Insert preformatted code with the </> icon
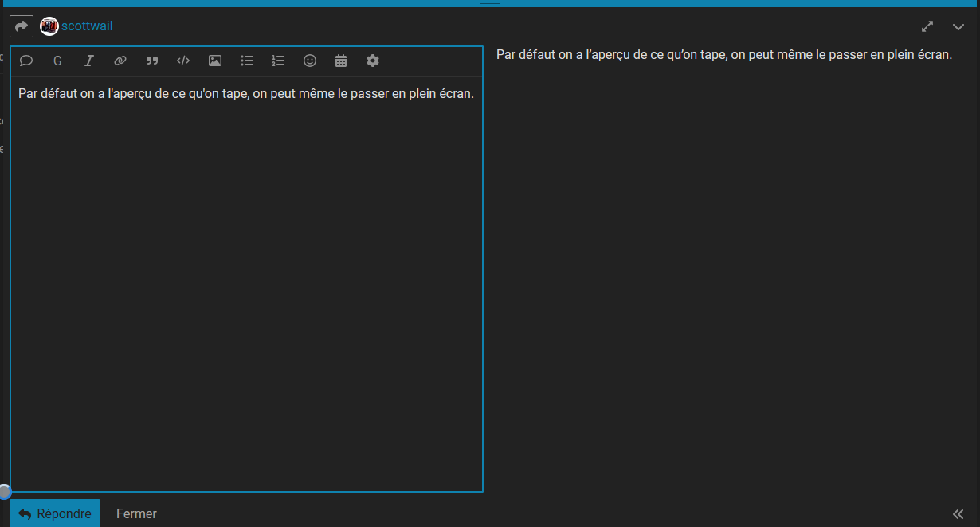The height and width of the screenshot is (527, 980). click(183, 61)
